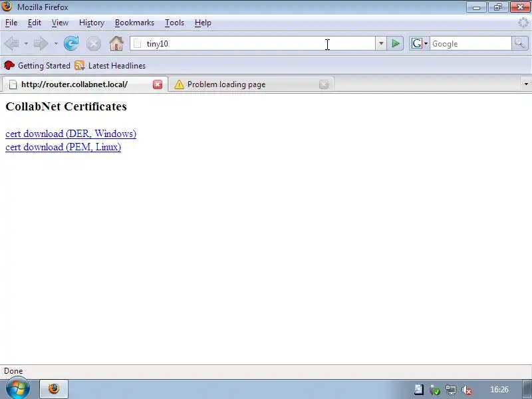Screen dimensions: 532x399
Task: Click the network connection tray icon
Action: (x=451, y=390)
